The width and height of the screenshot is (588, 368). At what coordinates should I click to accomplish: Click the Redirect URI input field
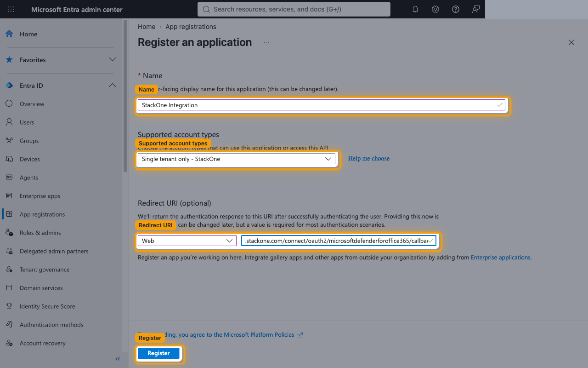[339, 241]
